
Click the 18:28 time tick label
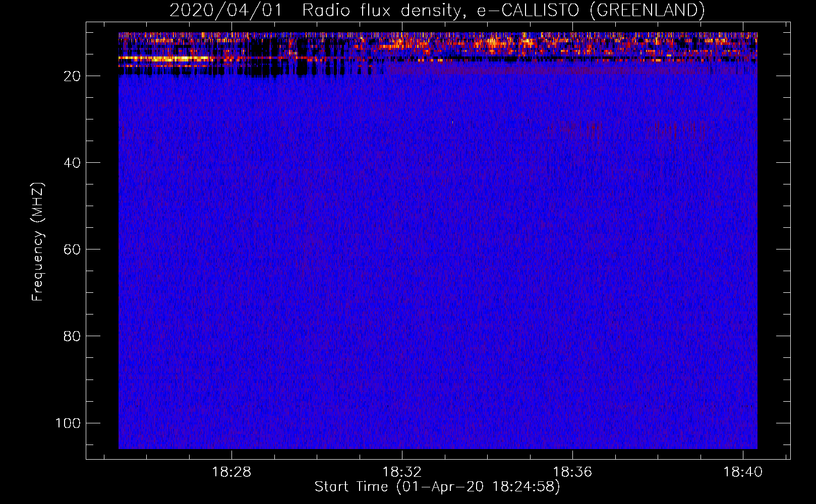coord(231,472)
